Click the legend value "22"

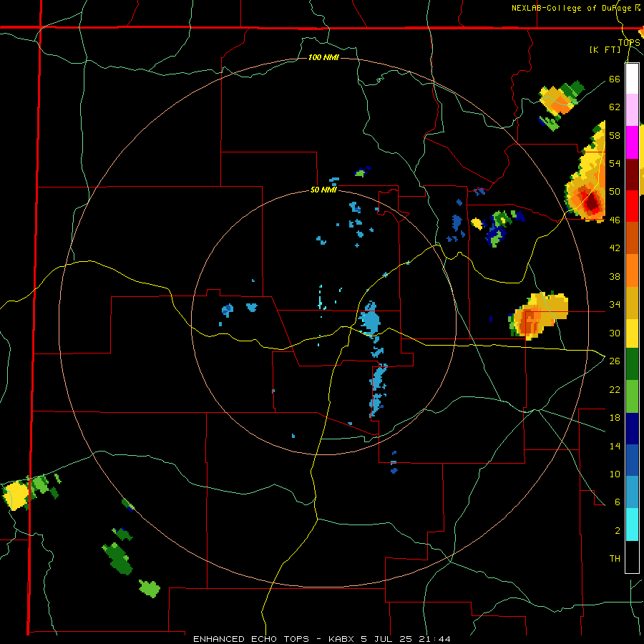tap(615, 389)
